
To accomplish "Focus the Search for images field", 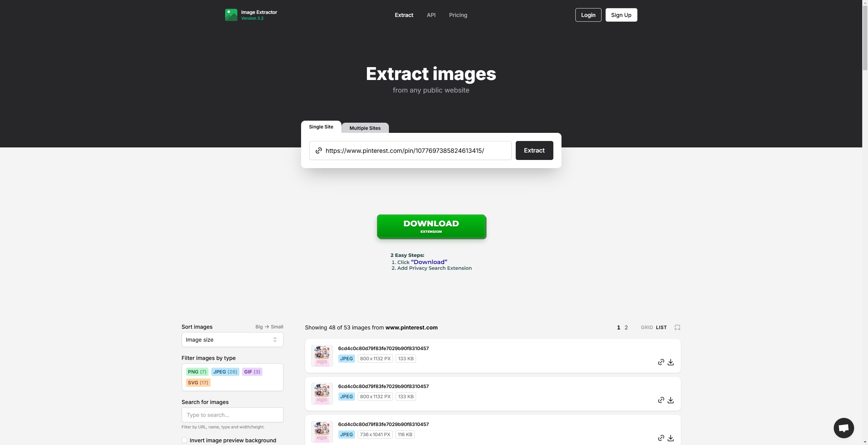I will coord(232,415).
